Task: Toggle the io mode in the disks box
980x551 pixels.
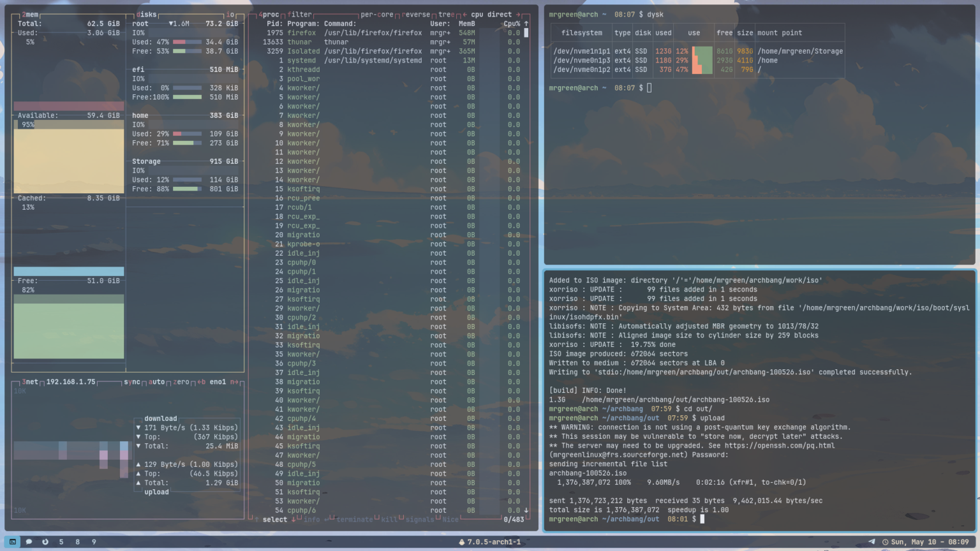Action: pyautogui.click(x=231, y=15)
